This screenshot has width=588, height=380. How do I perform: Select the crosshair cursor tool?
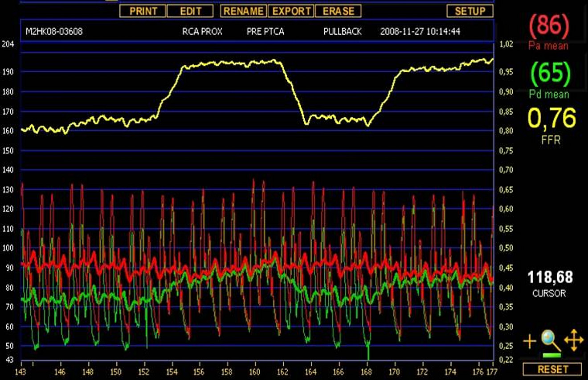click(x=529, y=342)
